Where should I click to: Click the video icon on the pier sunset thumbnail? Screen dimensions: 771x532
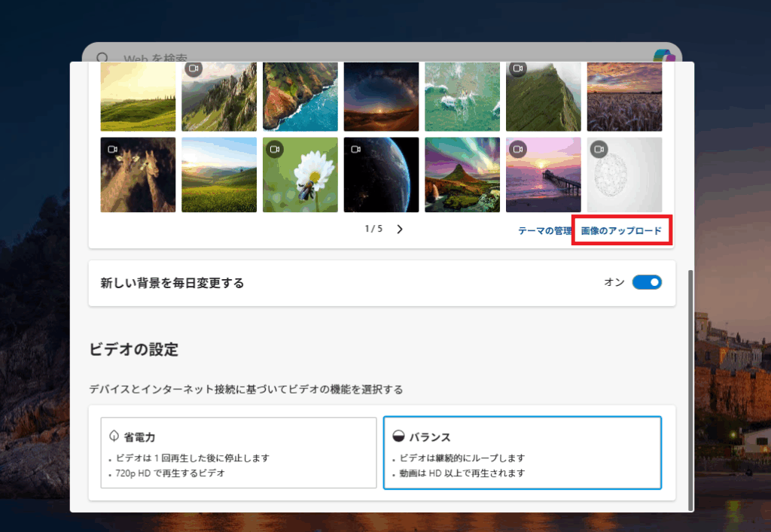coord(518,149)
